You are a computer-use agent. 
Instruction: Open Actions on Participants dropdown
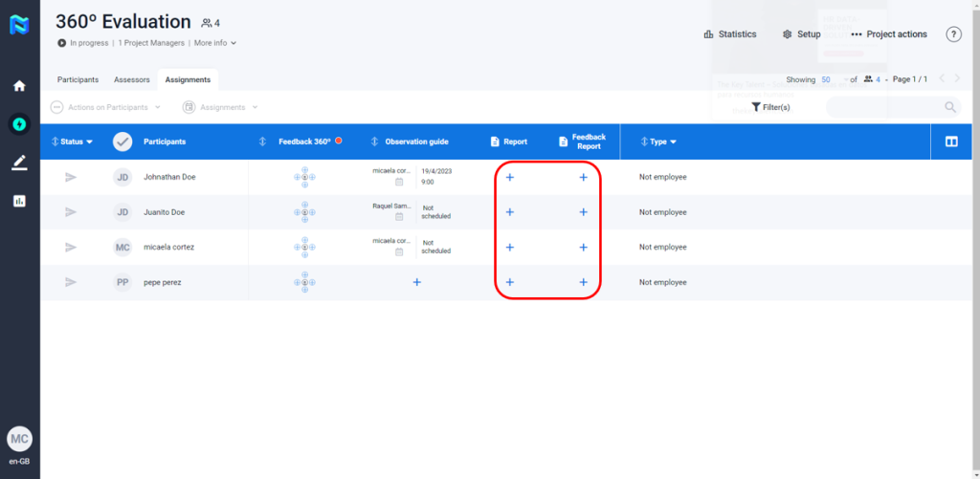[106, 107]
